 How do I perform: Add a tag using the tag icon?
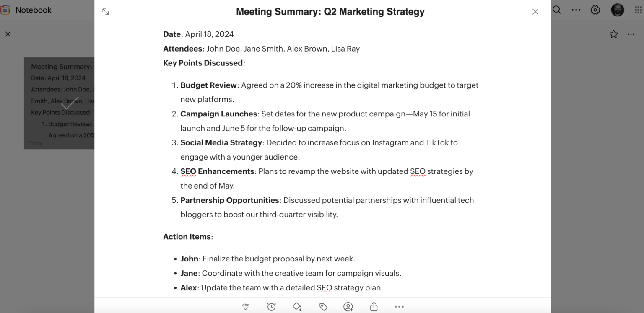coord(323,307)
